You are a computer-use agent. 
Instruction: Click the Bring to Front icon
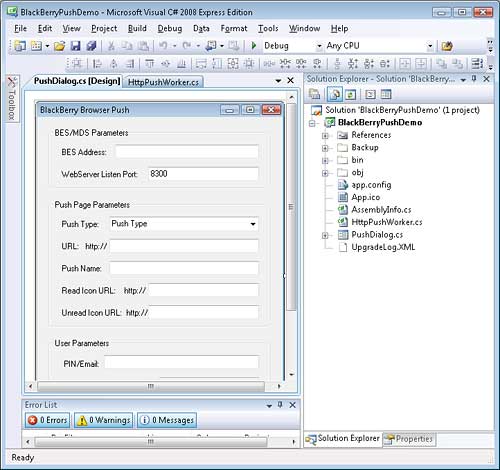click(442, 63)
